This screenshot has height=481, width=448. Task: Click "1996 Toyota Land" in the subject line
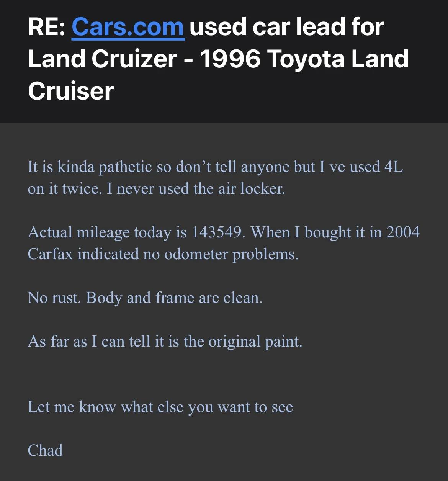pyautogui.click(x=304, y=59)
